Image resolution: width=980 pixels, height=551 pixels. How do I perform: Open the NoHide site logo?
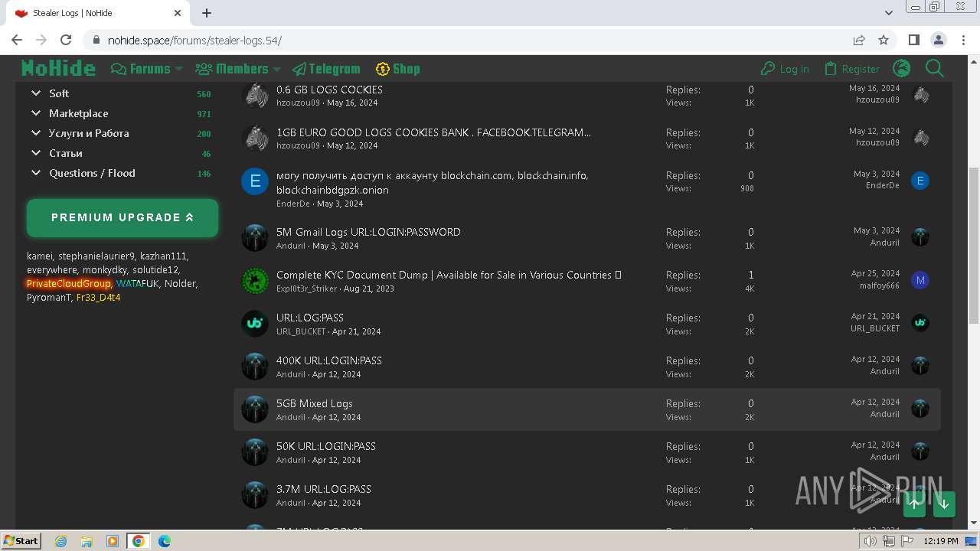[x=58, y=69]
